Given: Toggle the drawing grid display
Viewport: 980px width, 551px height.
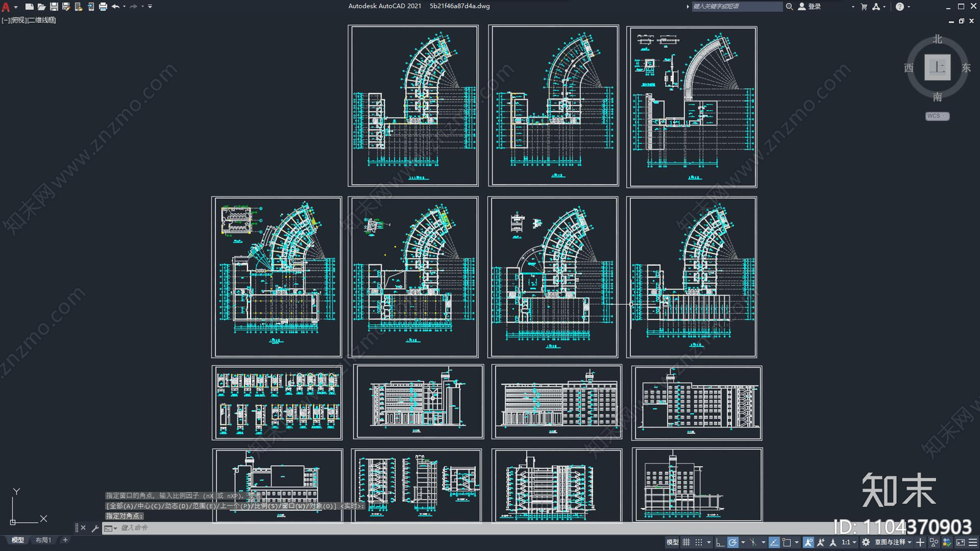Looking at the screenshot, I should 686,542.
